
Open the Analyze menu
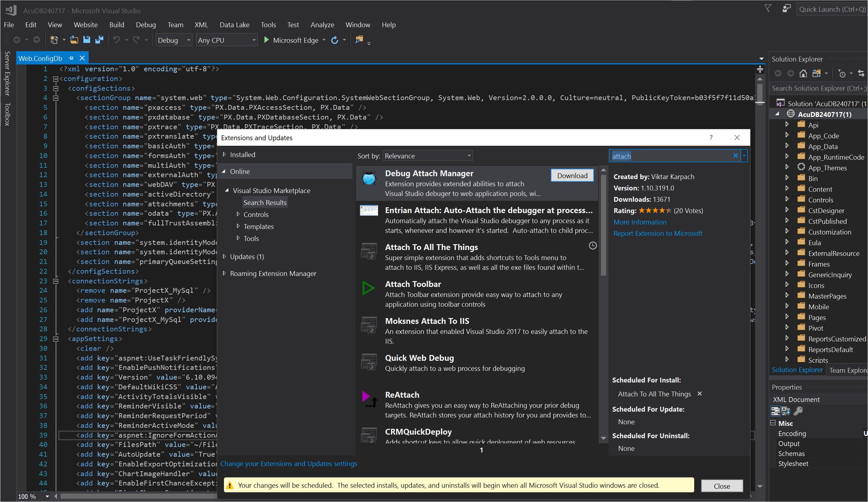point(322,25)
